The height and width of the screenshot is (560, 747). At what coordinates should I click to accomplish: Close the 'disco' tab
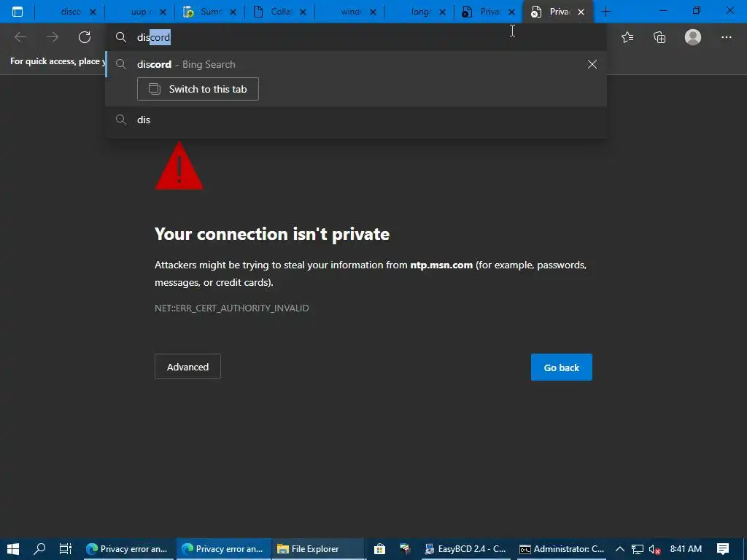[x=93, y=12]
